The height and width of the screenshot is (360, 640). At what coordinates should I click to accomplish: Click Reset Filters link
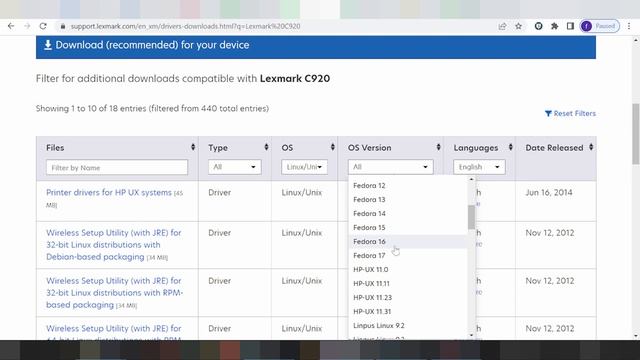pyautogui.click(x=570, y=113)
